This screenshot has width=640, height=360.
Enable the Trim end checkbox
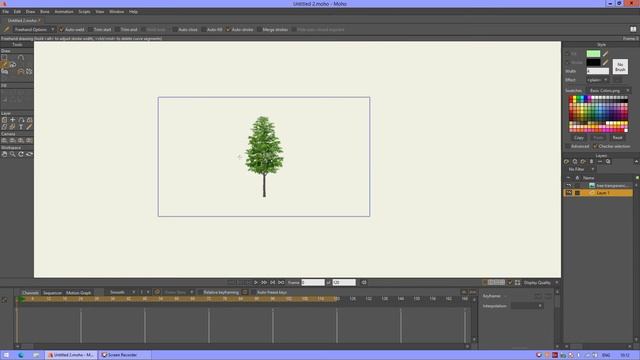(x=117, y=29)
